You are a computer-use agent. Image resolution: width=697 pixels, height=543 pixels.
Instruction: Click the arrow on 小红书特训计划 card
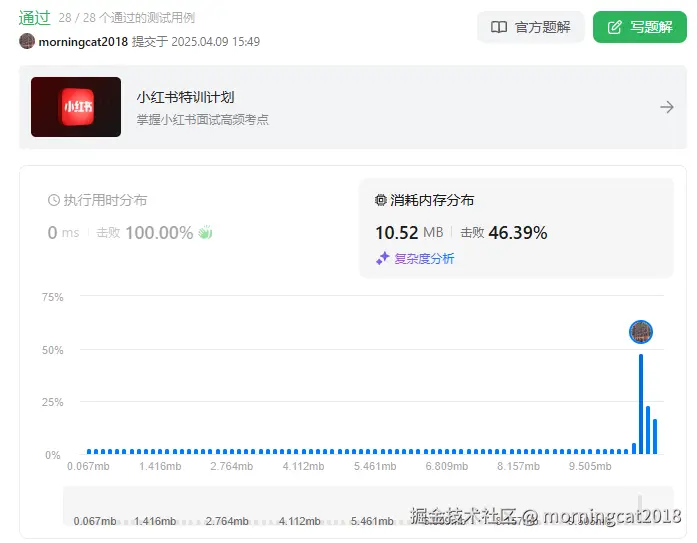[x=667, y=107]
